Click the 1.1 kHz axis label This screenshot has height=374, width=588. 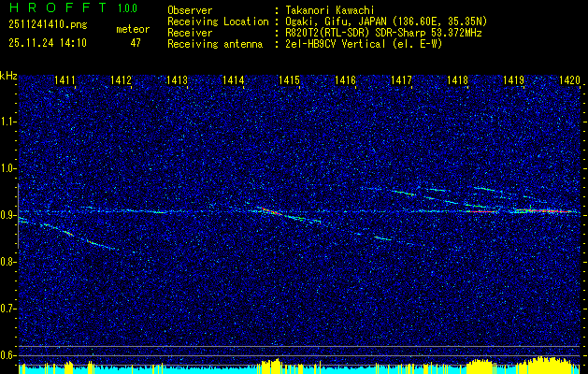tap(7, 122)
